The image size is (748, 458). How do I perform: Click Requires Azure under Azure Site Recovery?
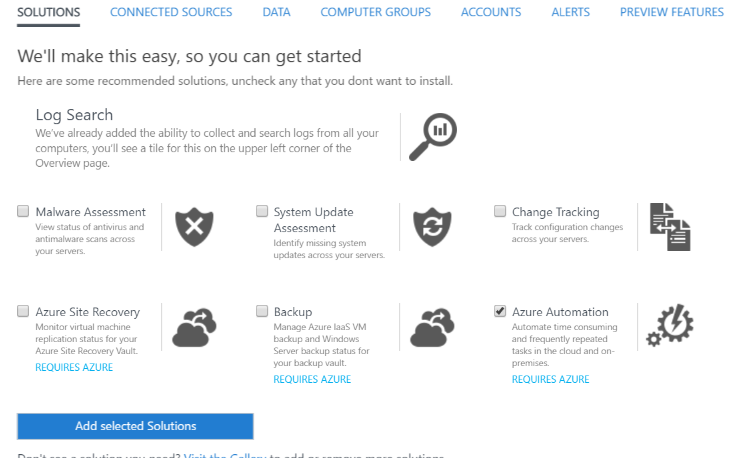point(74,367)
